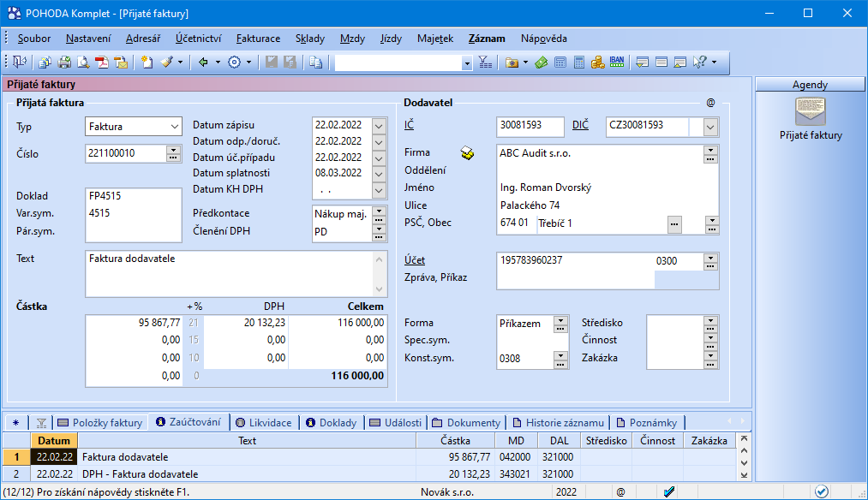Click the underlined IČ link label
868x500 pixels.
click(x=409, y=125)
